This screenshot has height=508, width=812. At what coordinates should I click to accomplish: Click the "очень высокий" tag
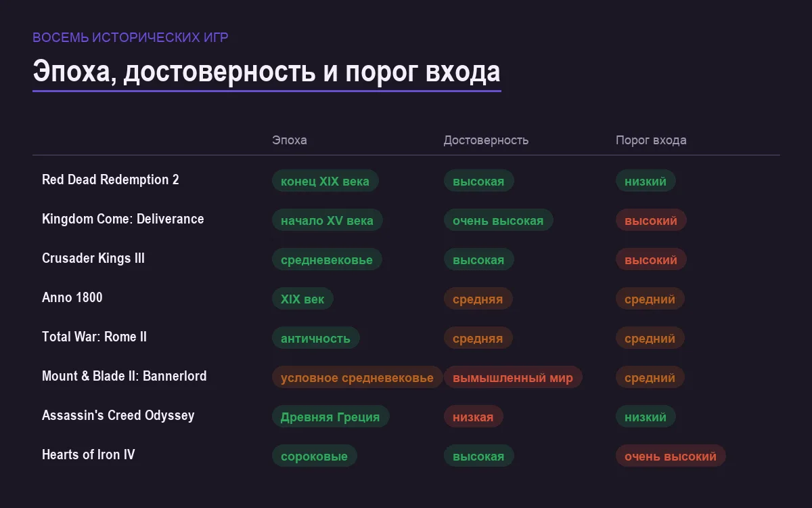[x=671, y=456]
